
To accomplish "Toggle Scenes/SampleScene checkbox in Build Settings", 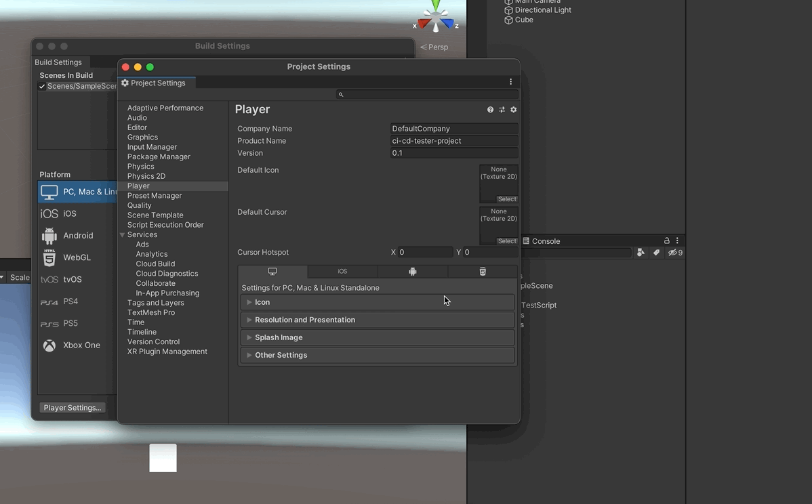I will coord(42,87).
